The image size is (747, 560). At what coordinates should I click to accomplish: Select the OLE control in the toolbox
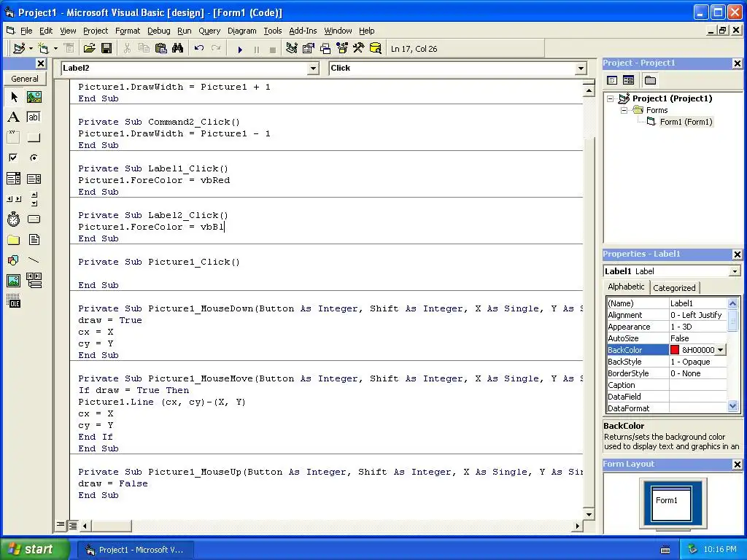(x=14, y=301)
